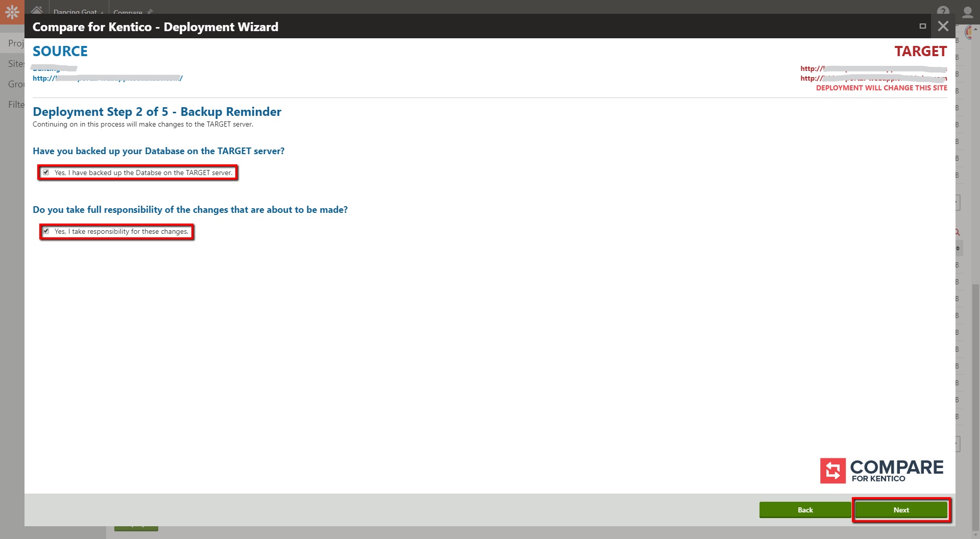The height and width of the screenshot is (539, 980).
Task: Open the first TARGET URL link
Action: click(x=873, y=68)
